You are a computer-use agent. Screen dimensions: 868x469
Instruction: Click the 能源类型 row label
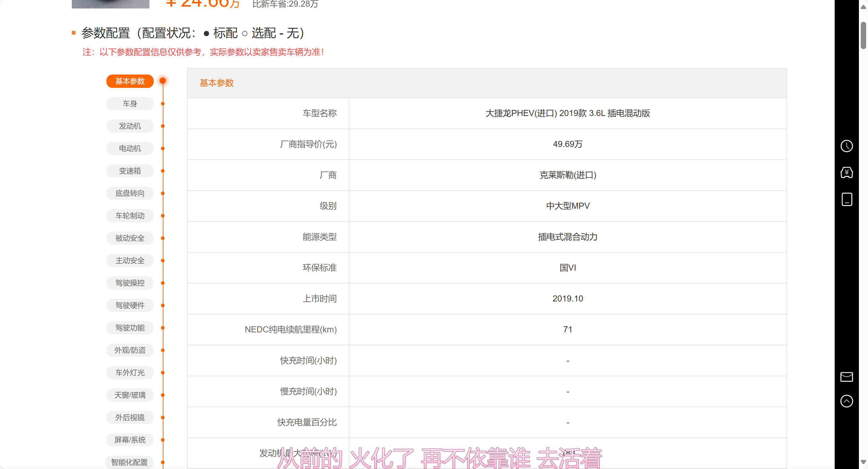pos(319,237)
